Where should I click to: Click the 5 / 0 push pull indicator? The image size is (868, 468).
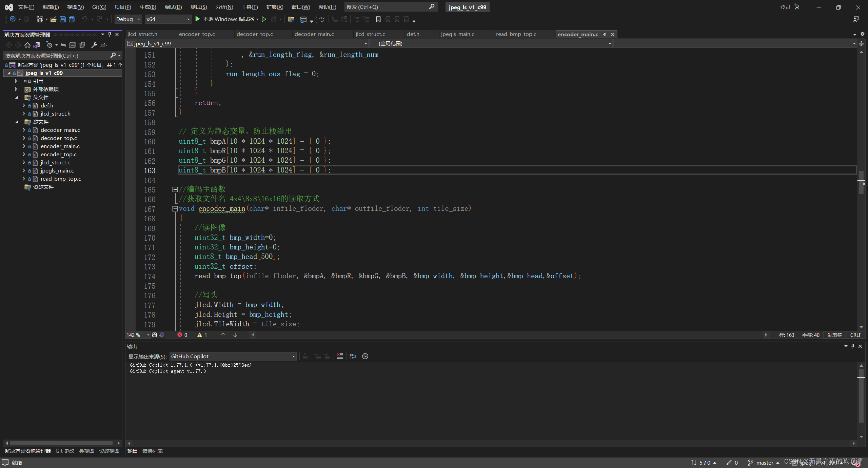click(x=704, y=463)
